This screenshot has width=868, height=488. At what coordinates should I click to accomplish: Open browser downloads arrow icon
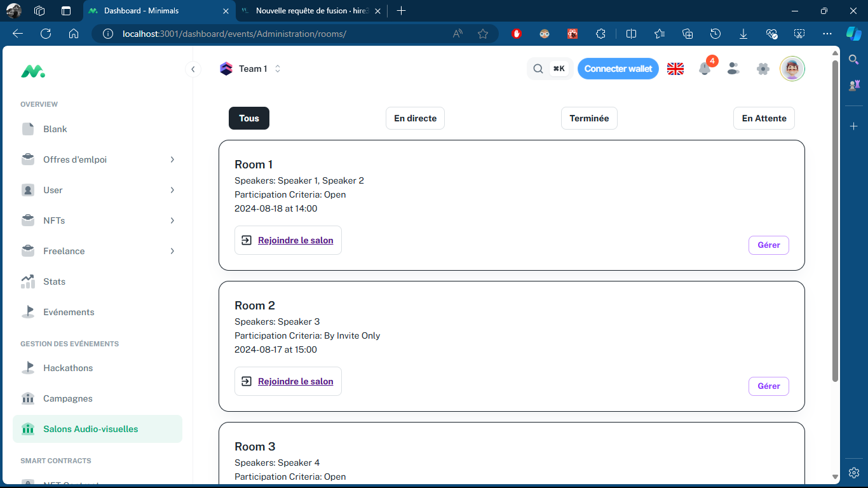[743, 34]
